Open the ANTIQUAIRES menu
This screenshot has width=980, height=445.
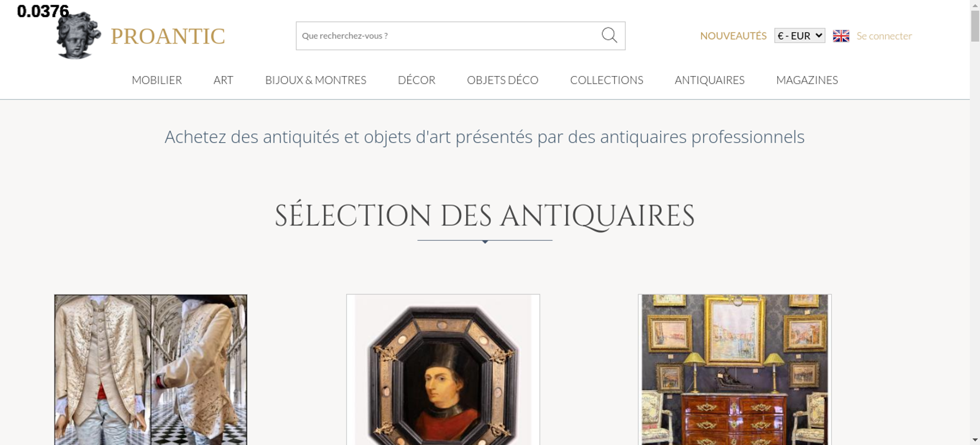coord(710,80)
